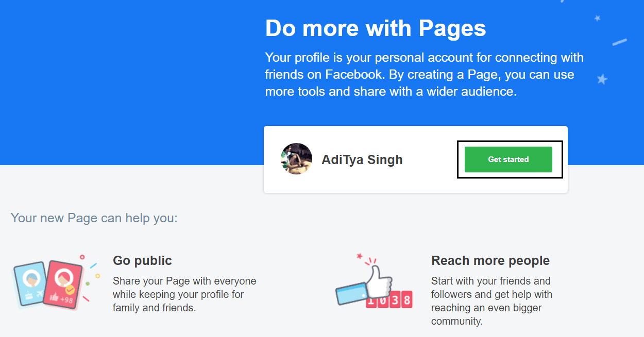This screenshot has height=337, width=644.
Task: Click the 'Your new Page can help you:' text
Action: tap(94, 218)
